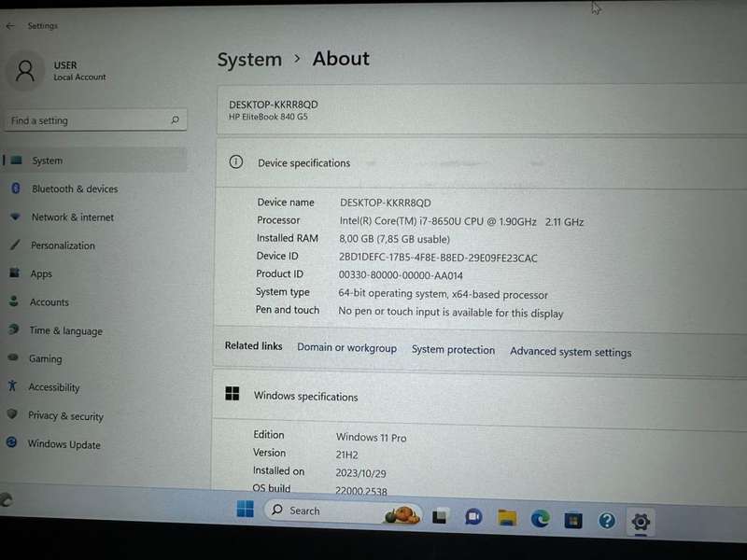747x560 pixels.
Task: Select the Edition value Windows 11 Pro
Action: [371, 437]
